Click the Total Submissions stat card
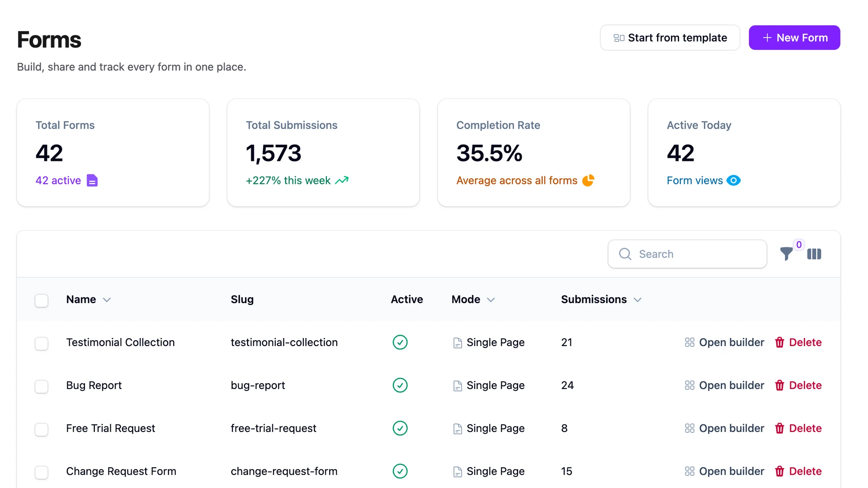The height and width of the screenshot is (488, 868). click(323, 153)
